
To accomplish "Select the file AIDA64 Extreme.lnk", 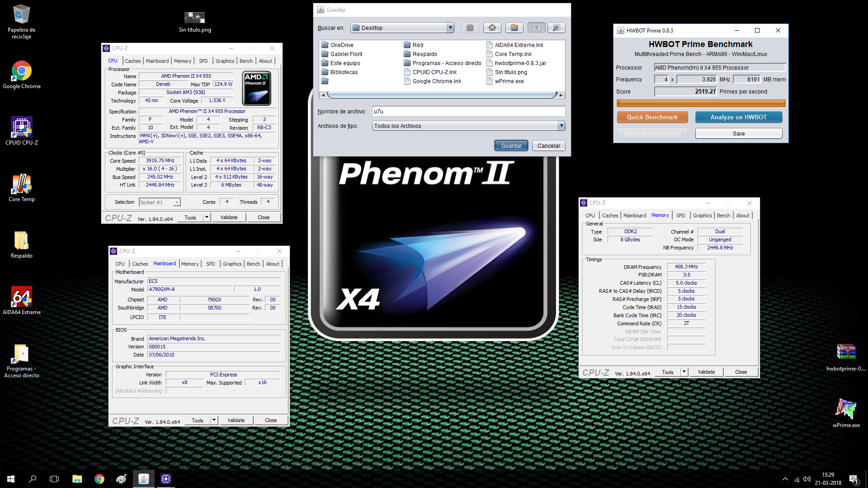I will pos(515,45).
